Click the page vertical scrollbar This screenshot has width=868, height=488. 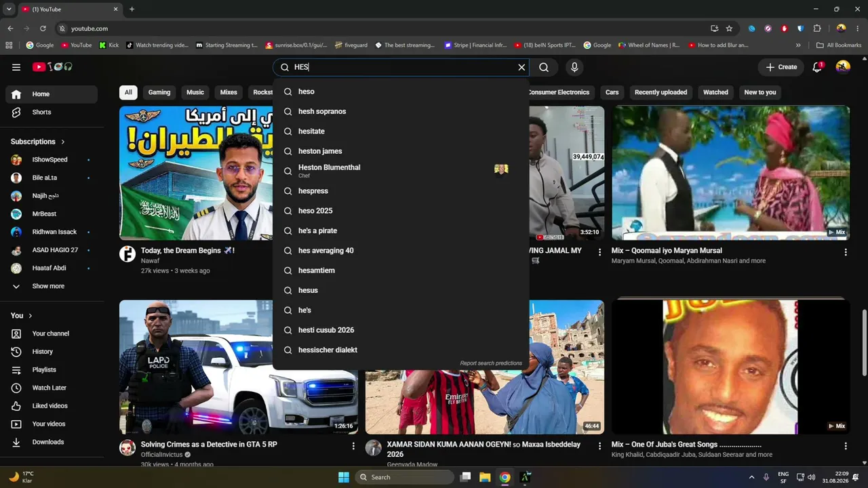[864, 344]
